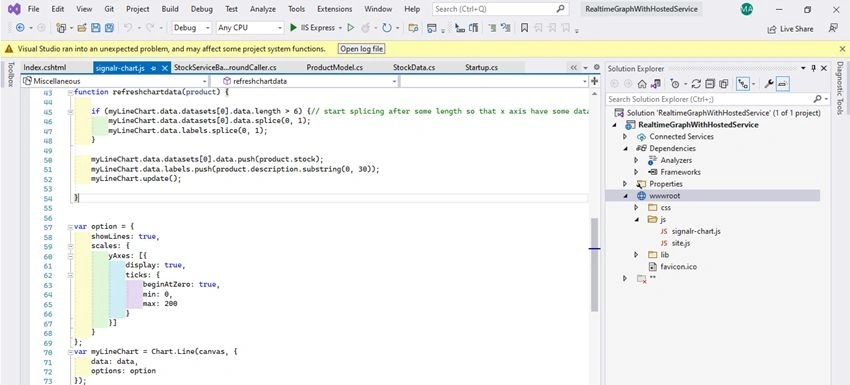The height and width of the screenshot is (385, 850).
Task: Click the Open log file button
Action: [x=362, y=49]
